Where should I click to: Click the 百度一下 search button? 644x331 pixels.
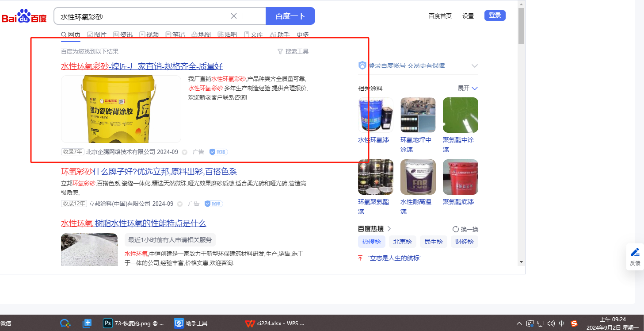pos(290,16)
